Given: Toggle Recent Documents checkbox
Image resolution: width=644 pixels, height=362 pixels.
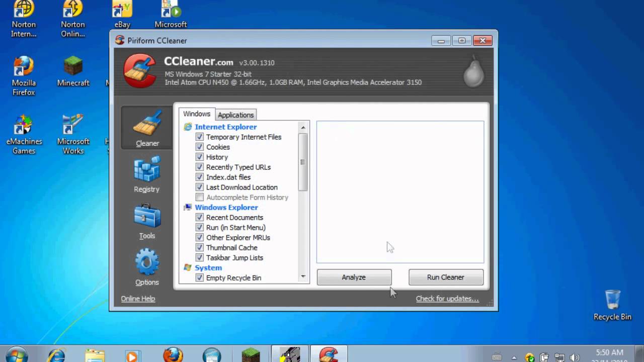Looking at the screenshot, I should [200, 217].
